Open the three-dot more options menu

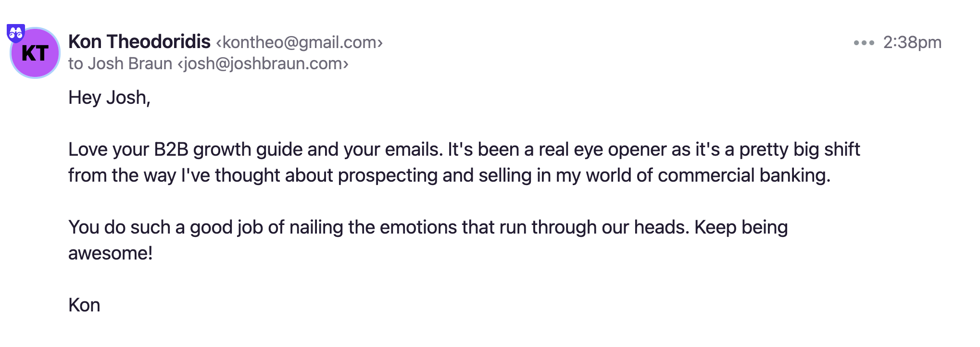click(x=864, y=43)
